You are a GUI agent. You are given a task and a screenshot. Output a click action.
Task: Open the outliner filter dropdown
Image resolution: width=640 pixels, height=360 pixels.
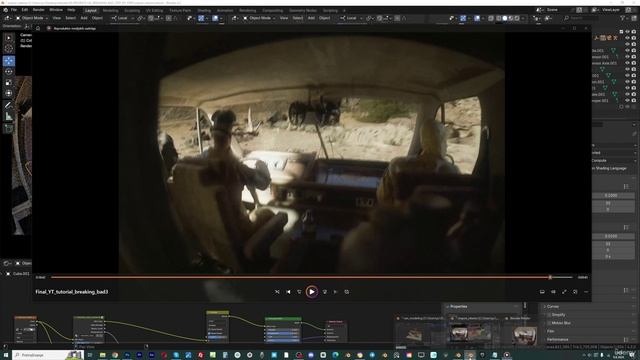624,18
